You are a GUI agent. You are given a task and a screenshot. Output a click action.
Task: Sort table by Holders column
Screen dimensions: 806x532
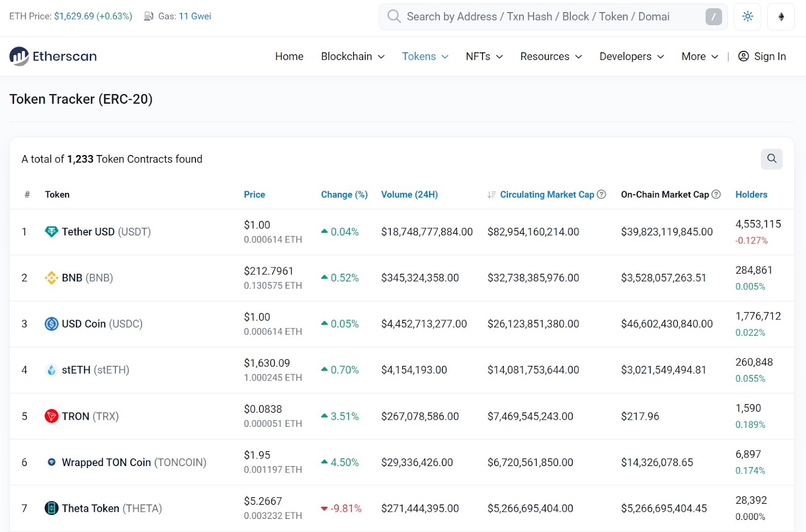[x=752, y=194]
